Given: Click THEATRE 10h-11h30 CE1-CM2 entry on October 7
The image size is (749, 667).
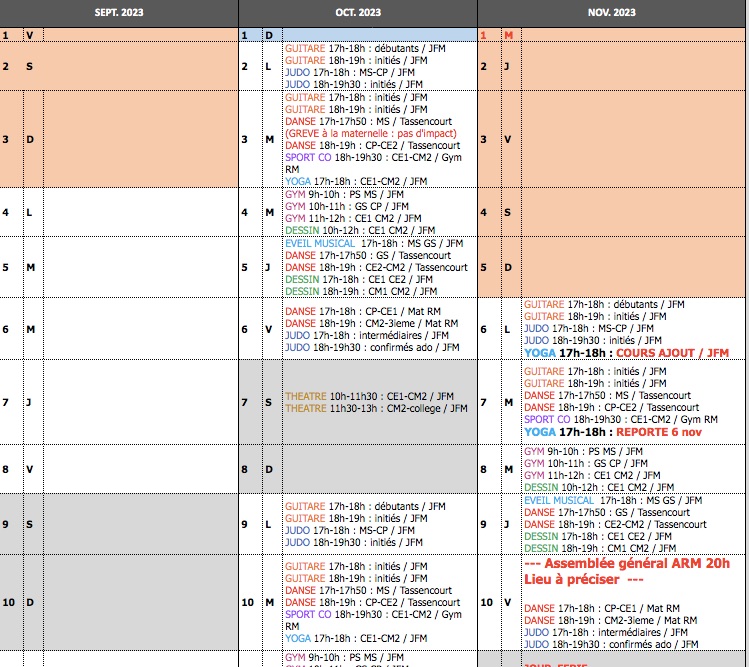Looking at the screenshot, I should [369, 396].
